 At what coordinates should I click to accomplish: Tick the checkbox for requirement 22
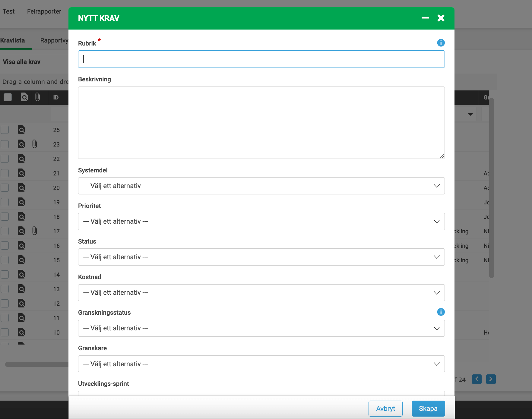pos(5,159)
